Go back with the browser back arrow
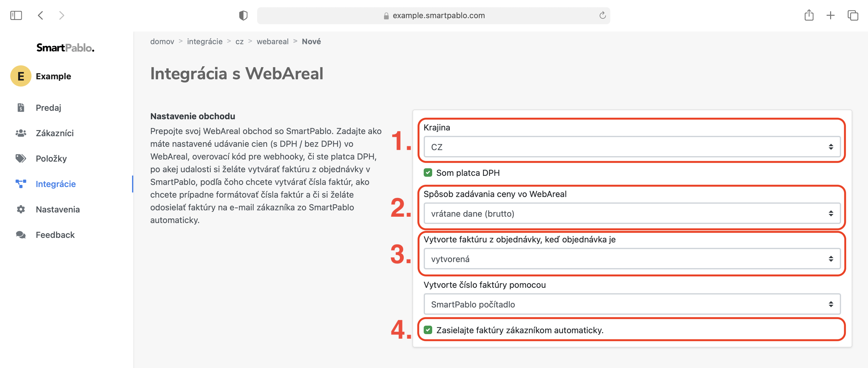The width and height of the screenshot is (868, 368). pos(41,15)
